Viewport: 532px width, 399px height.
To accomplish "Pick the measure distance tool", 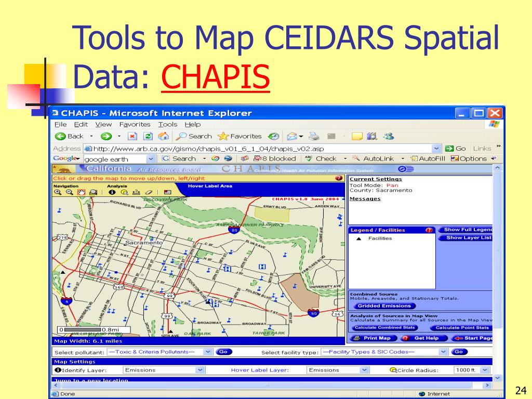I will click(136, 192).
